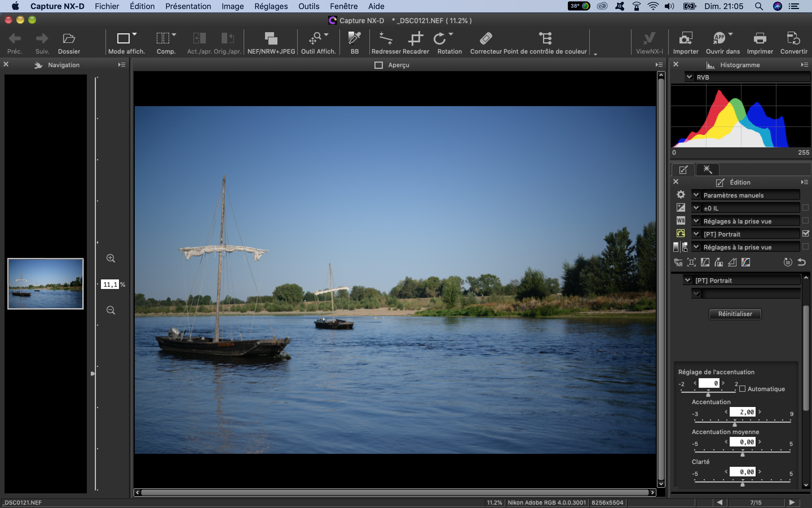The width and height of the screenshot is (812, 508).
Task: Click the WB white balance icon
Action: tap(680, 221)
